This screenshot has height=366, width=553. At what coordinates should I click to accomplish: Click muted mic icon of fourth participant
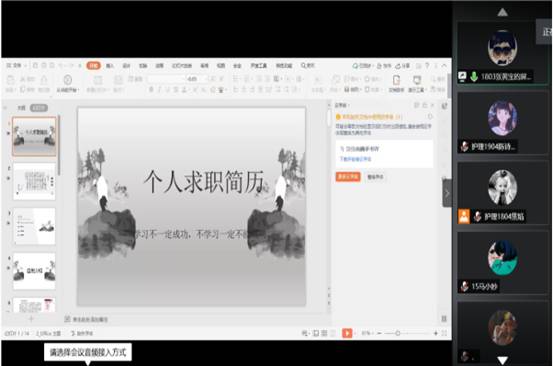pos(464,286)
